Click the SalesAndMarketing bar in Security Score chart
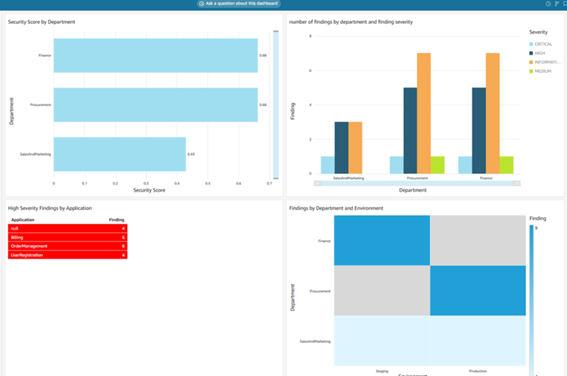The width and height of the screenshot is (567, 376). coord(120,154)
